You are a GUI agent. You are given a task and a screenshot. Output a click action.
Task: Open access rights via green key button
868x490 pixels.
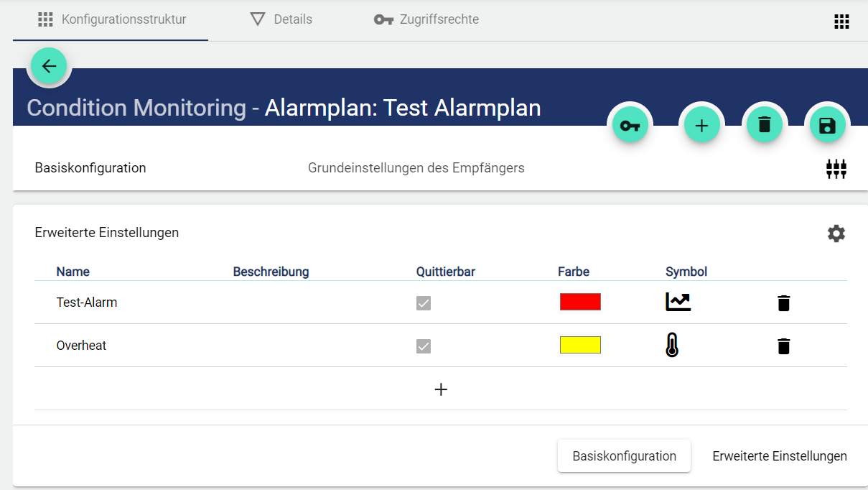pyautogui.click(x=630, y=126)
